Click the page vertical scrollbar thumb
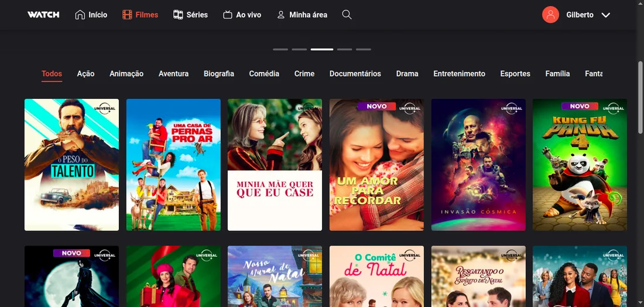 coord(640,97)
